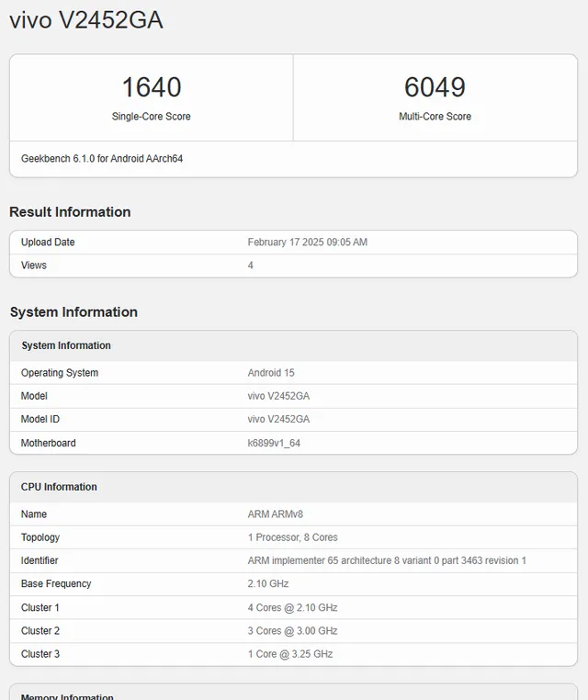This screenshot has width=588, height=700.
Task: Click the Multi-Core Score label
Action: (x=435, y=117)
